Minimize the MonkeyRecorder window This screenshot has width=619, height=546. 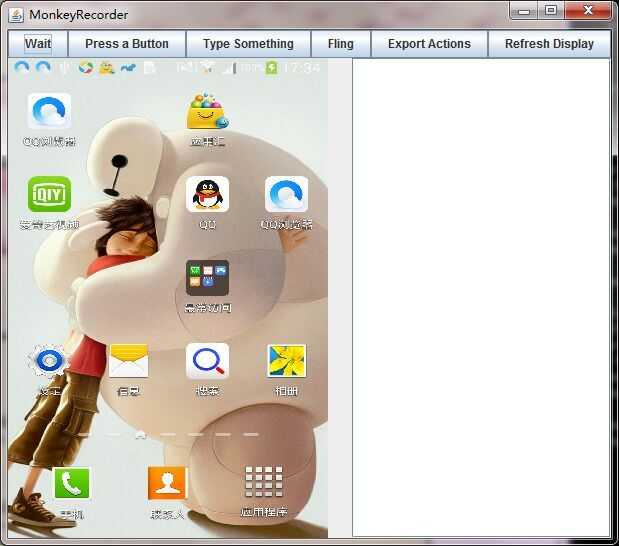coord(524,11)
